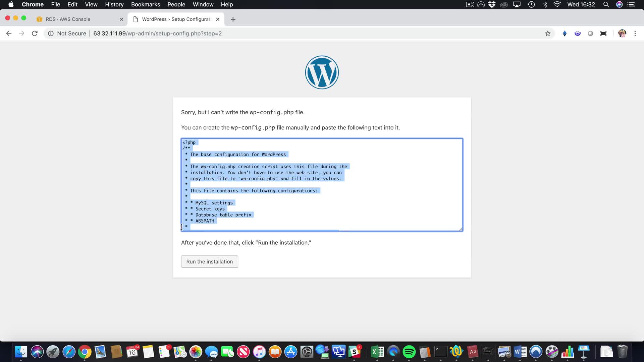The width and height of the screenshot is (644, 362).
Task: Go back using the back arrow
Action: 9,34
